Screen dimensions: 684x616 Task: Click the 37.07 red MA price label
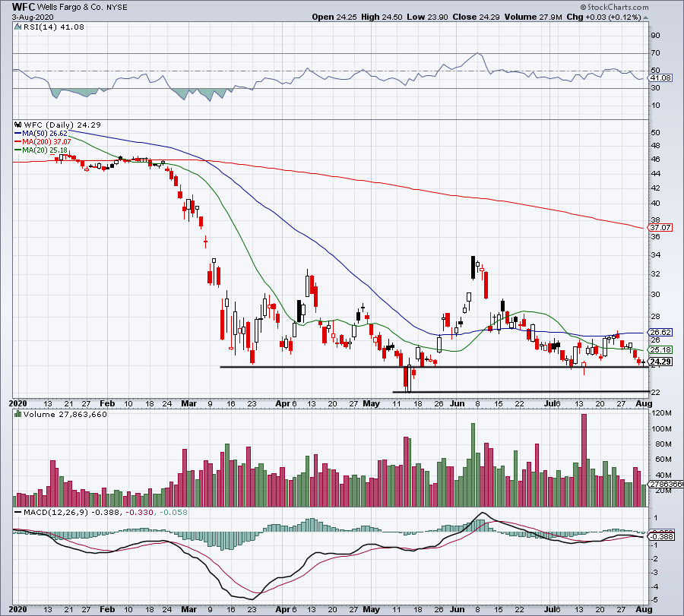(x=660, y=228)
